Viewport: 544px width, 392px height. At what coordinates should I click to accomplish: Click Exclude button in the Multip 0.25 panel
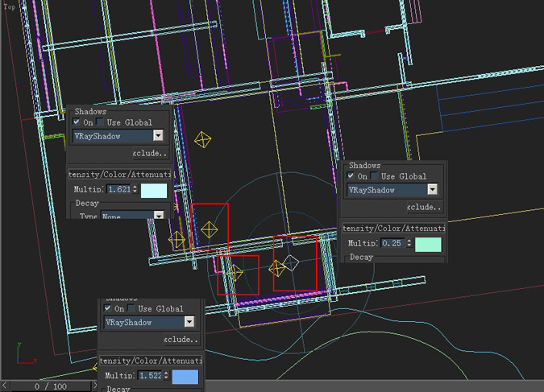pyautogui.click(x=425, y=207)
